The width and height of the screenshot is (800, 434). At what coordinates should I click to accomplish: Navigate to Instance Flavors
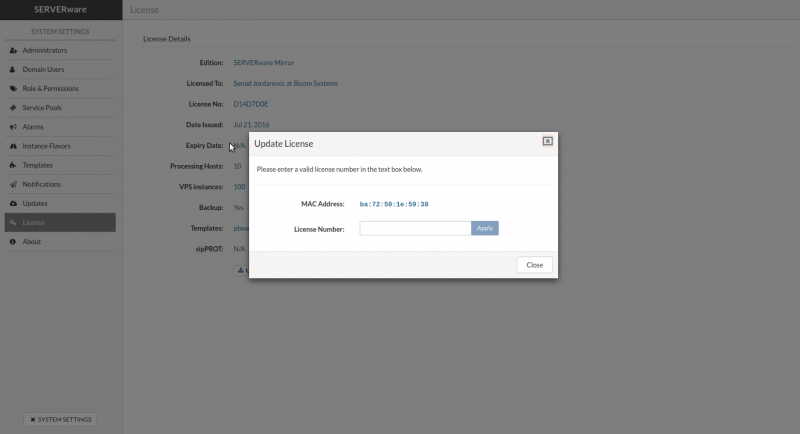click(60, 146)
